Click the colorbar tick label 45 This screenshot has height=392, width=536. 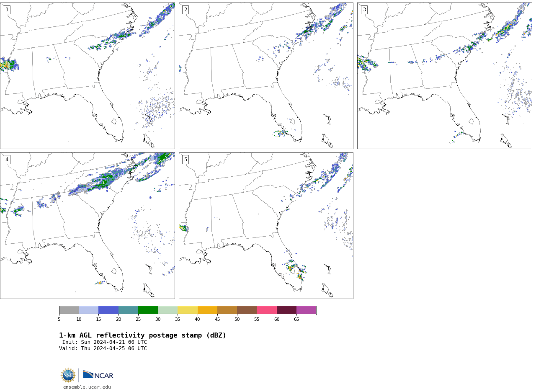tap(217, 320)
